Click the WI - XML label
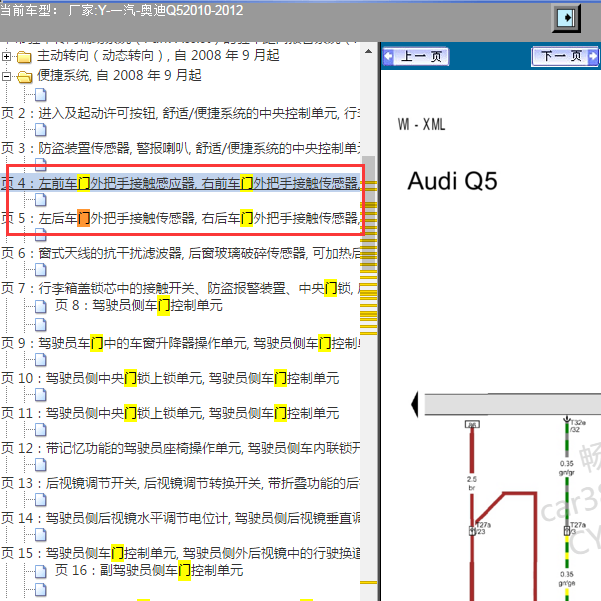Screen dimensions: 601x601 point(421,124)
